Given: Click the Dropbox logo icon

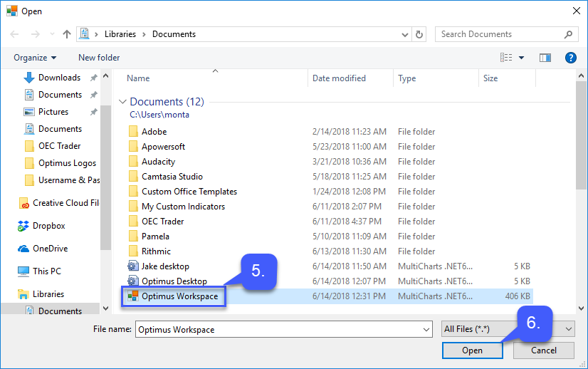Looking at the screenshot, I should 23,226.
